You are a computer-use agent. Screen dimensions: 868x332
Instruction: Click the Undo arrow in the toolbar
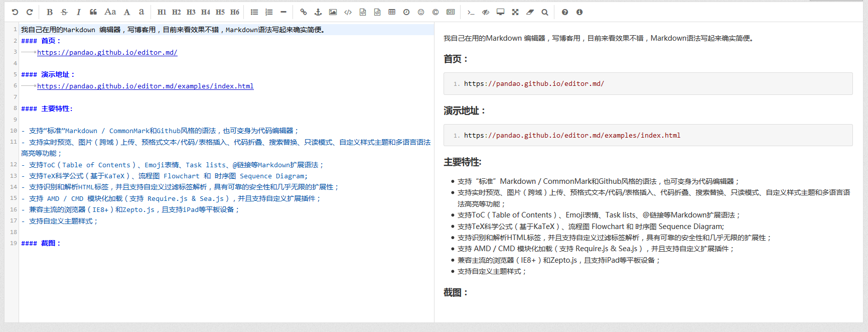(15, 12)
